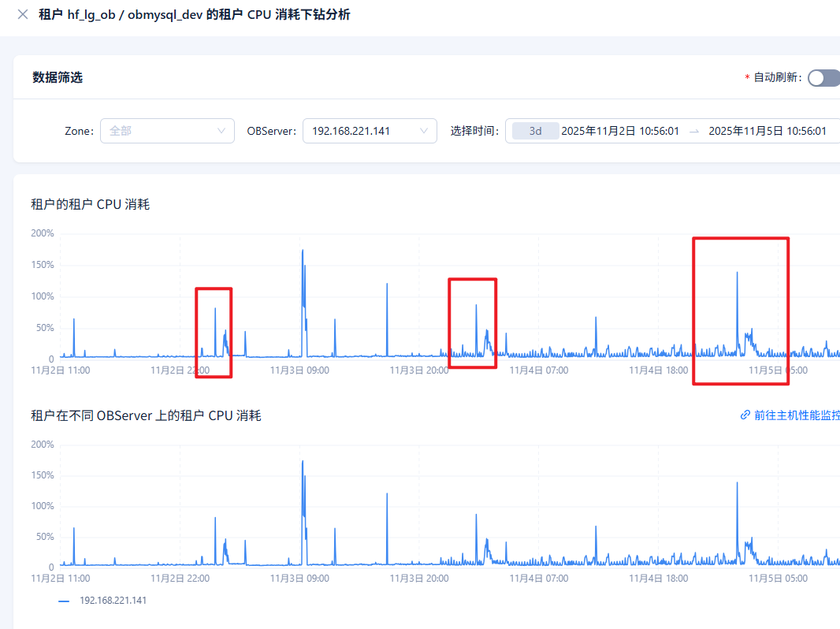Open the OBServer dropdown showing 192.168.221.141

click(369, 131)
